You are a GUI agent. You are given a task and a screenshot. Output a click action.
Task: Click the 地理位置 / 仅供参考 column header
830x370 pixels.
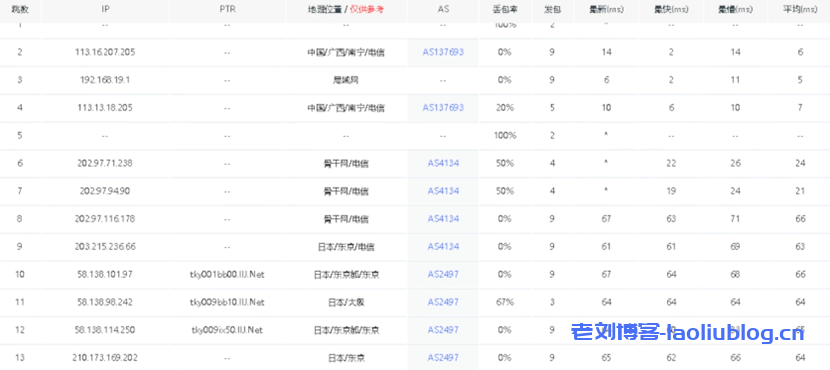[346, 10]
